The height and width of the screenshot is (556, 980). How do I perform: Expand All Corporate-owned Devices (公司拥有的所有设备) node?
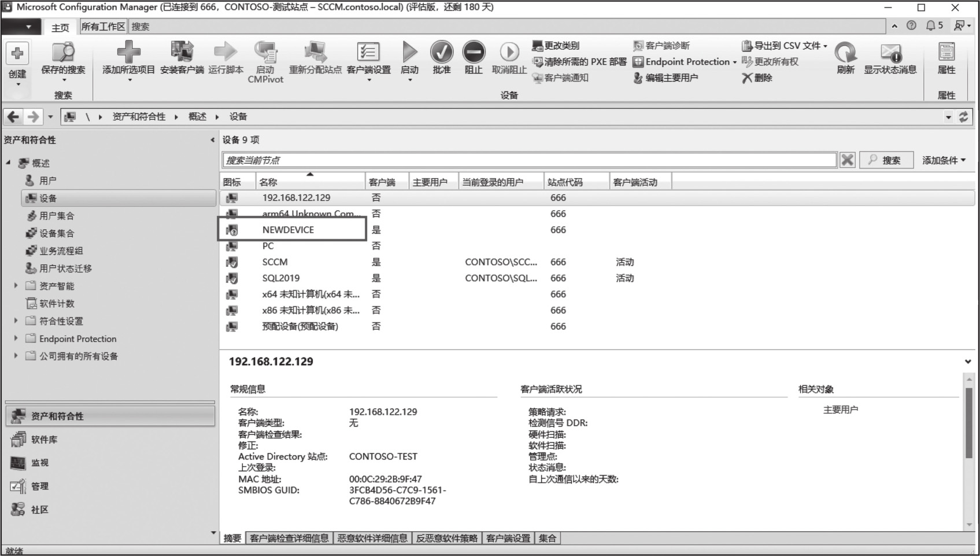pyautogui.click(x=16, y=356)
